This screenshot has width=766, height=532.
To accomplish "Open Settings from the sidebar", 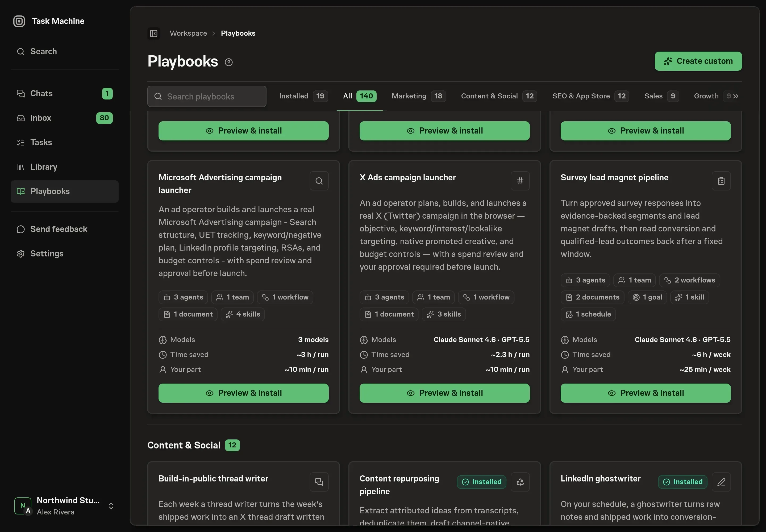I will [65, 254].
